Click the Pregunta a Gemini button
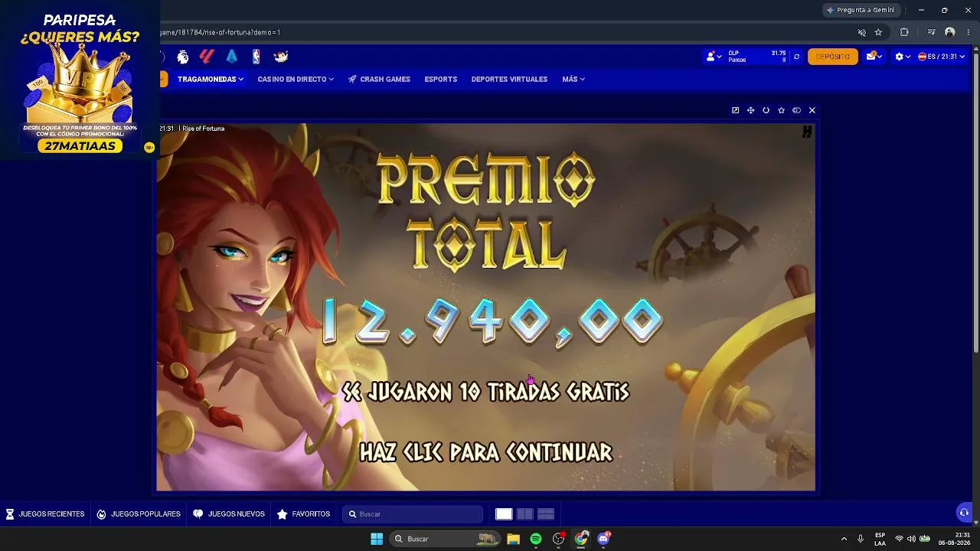 pyautogui.click(x=861, y=10)
